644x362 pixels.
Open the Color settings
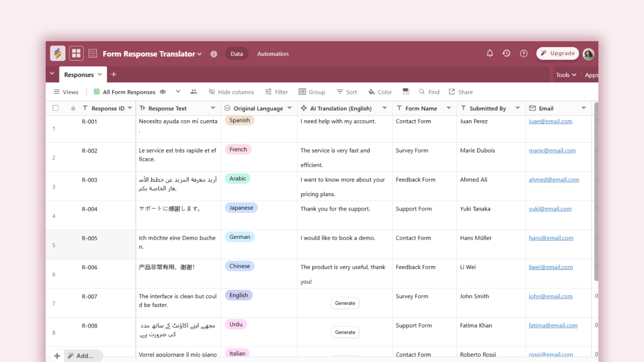(380, 92)
